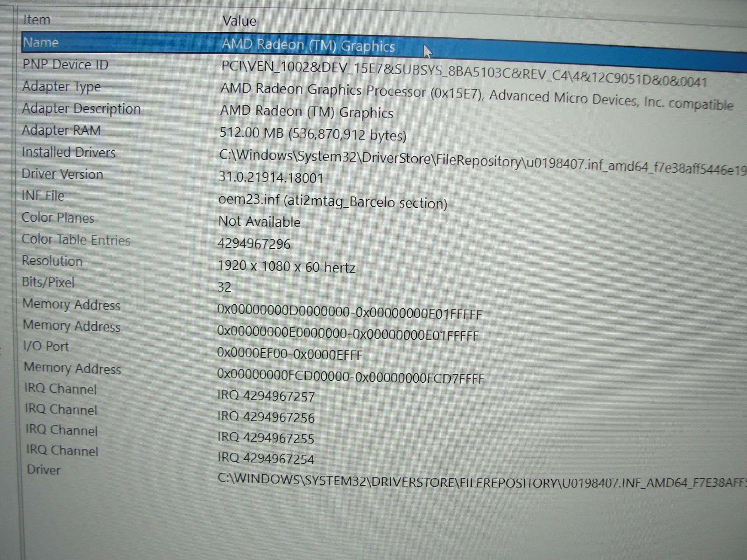
Task: Select the AMD Radeon (TM) Graphics name value
Action: [308, 45]
